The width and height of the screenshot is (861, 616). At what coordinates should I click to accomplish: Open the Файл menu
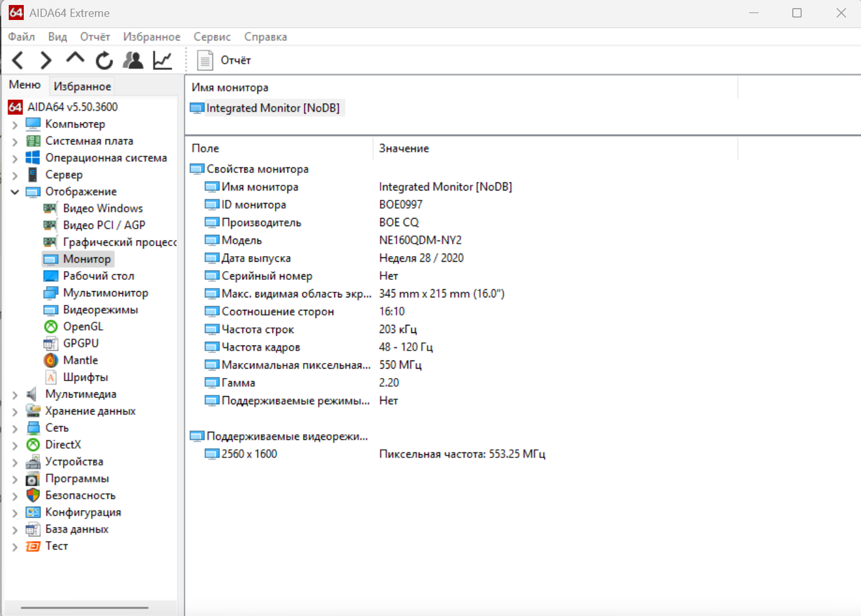(21, 37)
